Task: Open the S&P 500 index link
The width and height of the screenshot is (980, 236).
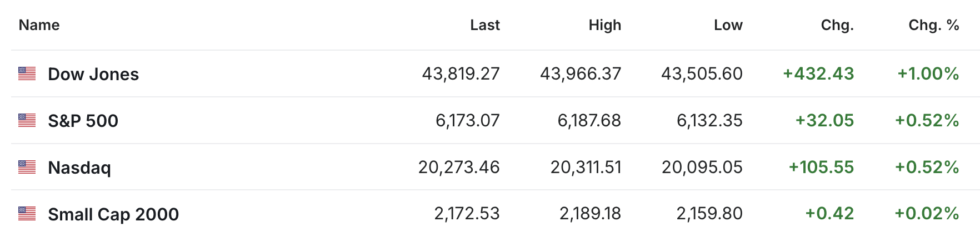Action: (x=83, y=121)
